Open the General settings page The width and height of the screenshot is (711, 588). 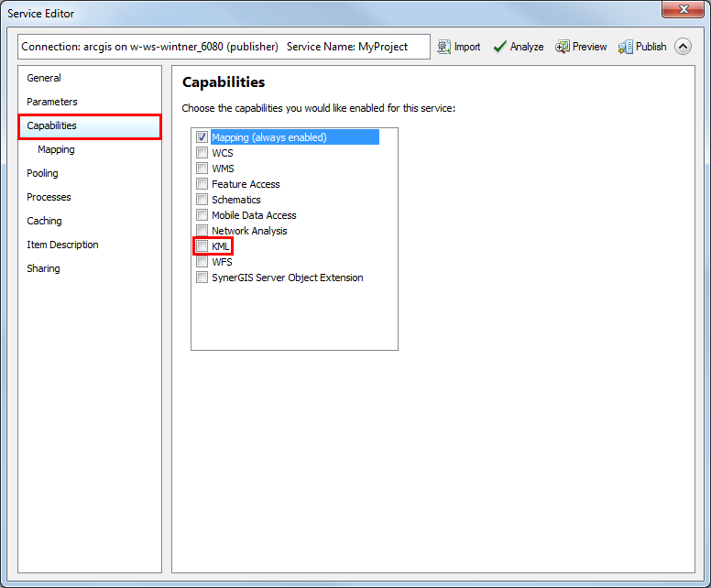pyautogui.click(x=44, y=78)
